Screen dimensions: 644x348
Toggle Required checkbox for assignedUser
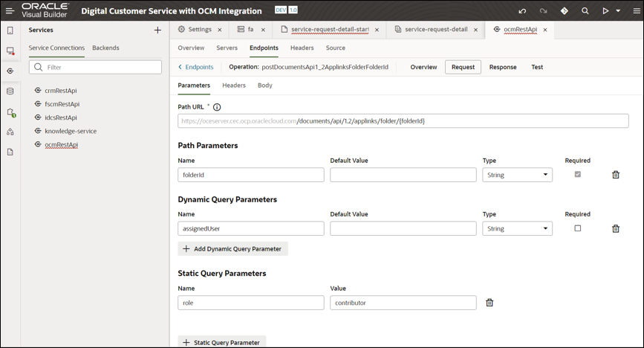pyautogui.click(x=578, y=228)
